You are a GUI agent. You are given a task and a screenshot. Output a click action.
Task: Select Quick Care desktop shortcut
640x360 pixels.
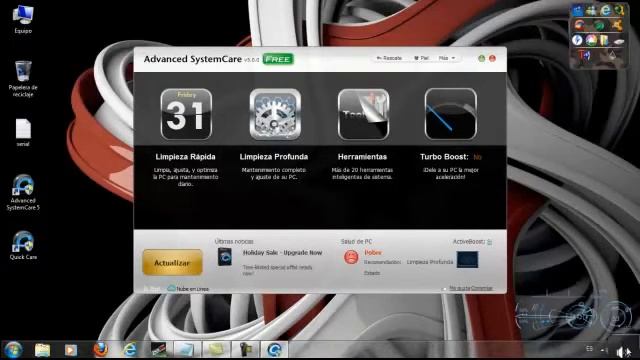click(23, 245)
